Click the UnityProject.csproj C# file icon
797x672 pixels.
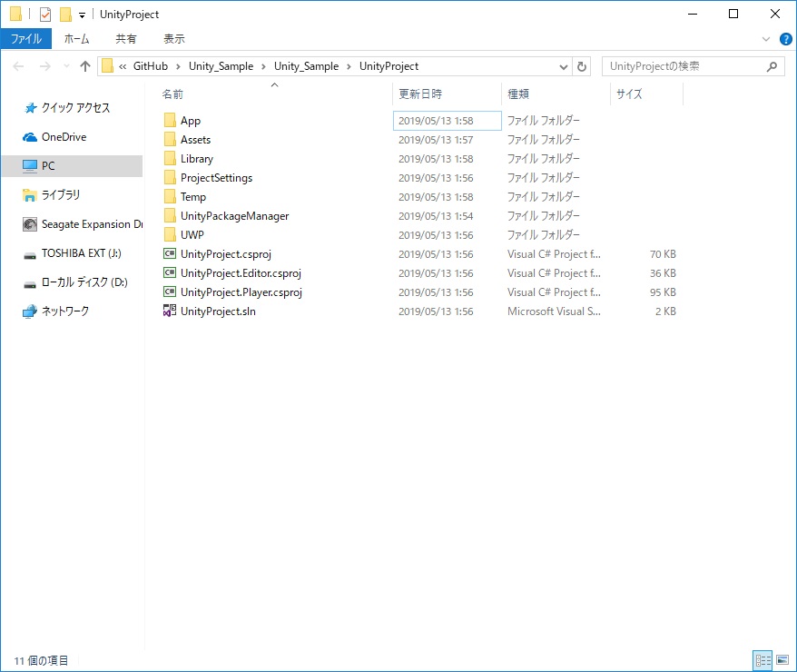tap(170, 253)
